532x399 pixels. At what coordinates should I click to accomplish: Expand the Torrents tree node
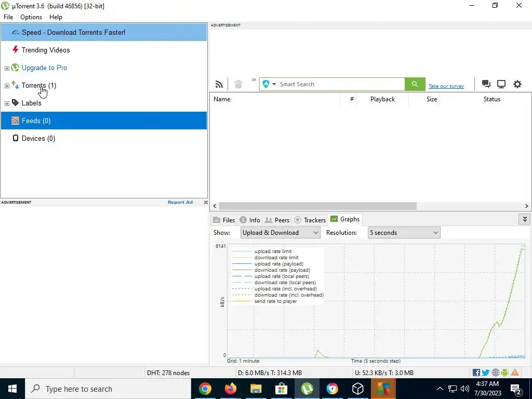click(7, 86)
